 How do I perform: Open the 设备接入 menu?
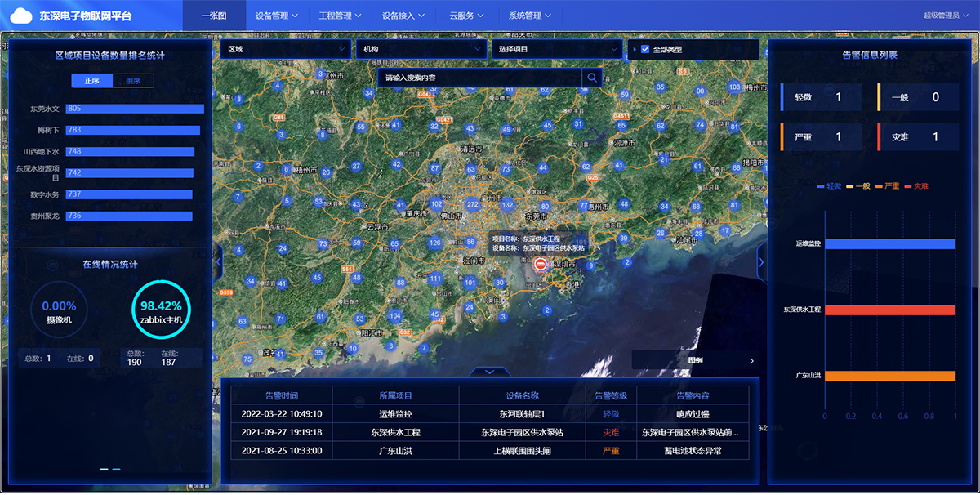pos(403,16)
